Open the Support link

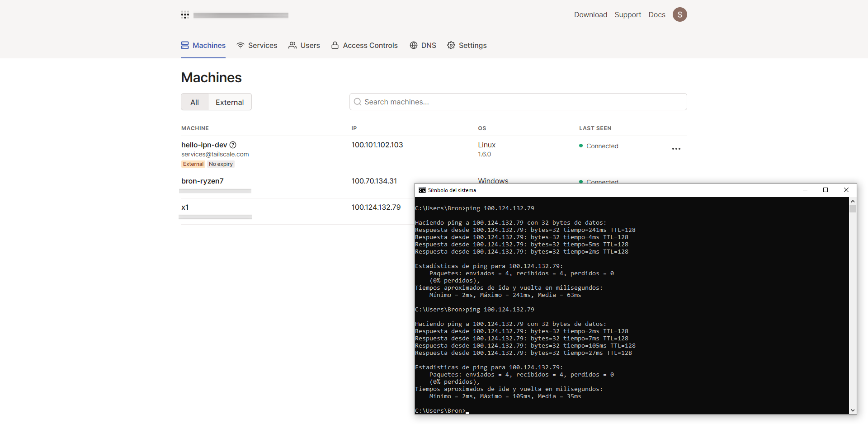(627, 14)
